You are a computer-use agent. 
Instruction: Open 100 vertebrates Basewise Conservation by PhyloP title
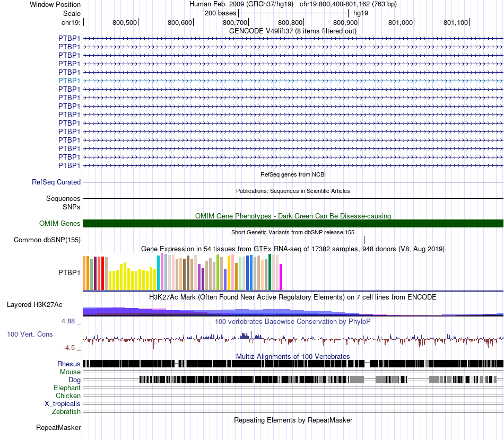[293, 321]
